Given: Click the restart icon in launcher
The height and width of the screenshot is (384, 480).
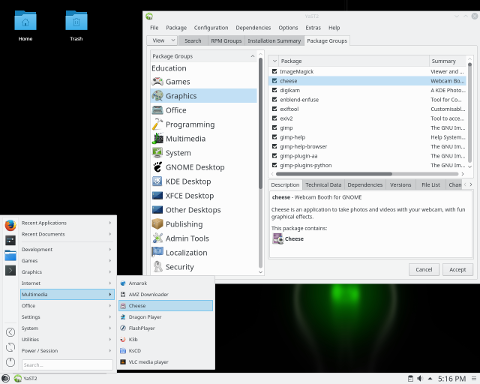Looking at the screenshot, I should (x=11, y=347).
